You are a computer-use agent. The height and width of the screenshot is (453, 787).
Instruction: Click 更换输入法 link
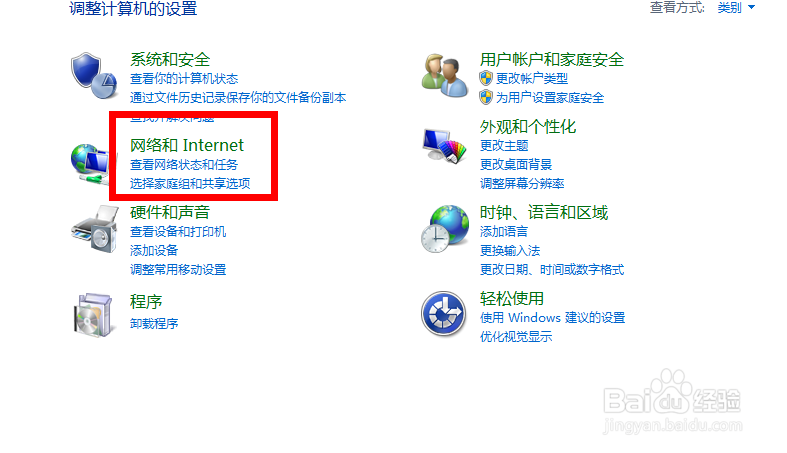(x=510, y=251)
